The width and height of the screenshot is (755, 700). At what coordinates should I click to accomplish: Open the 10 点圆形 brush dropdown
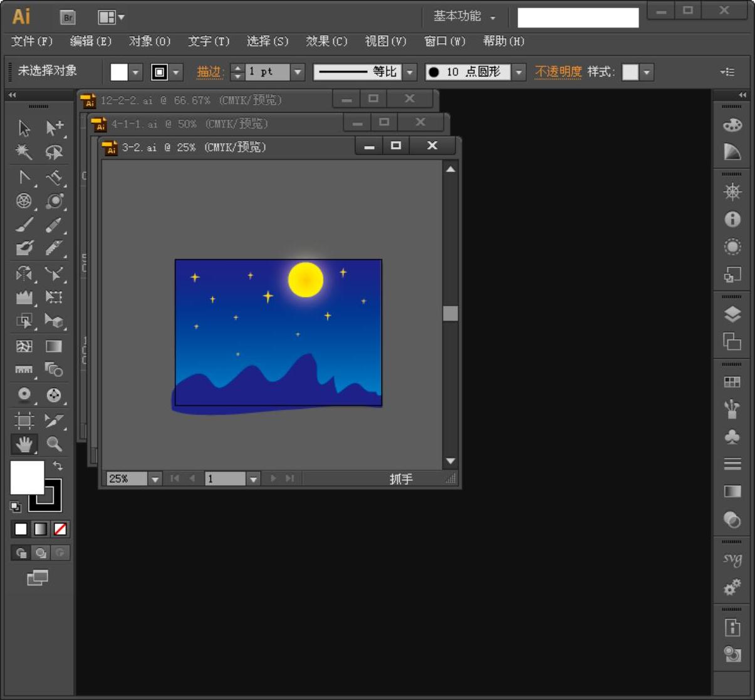click(519, 72)
